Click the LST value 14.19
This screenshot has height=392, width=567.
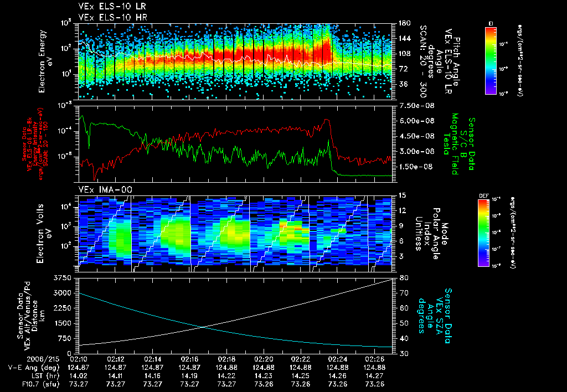190,376
